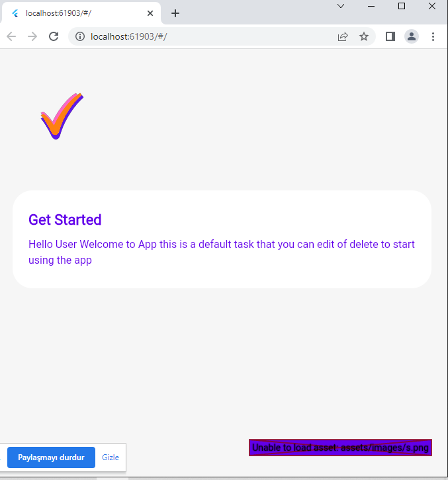Open the Chrome profile avatar
The image size is (448, 480).
pyautogui.click(x=412, y=36)
